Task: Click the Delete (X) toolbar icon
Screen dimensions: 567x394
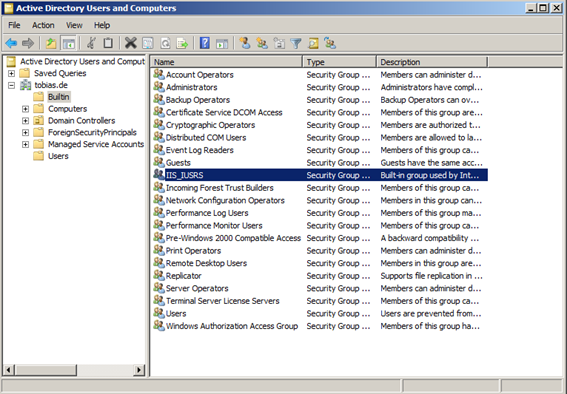Action: [131, 43]
